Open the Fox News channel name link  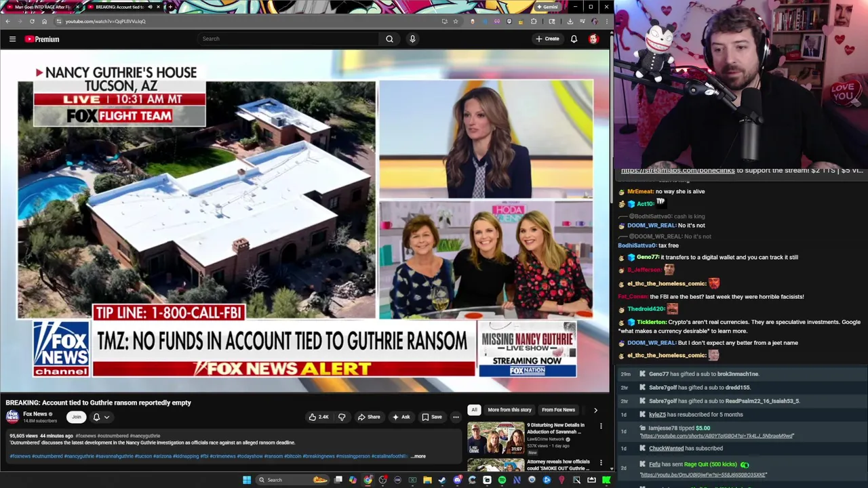(35, 414)
